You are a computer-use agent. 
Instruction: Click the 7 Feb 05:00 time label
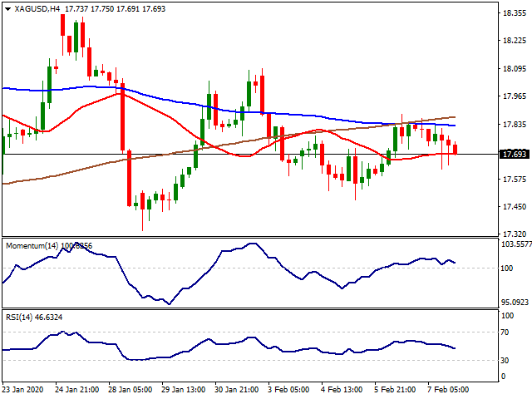[x=448, y=390]
